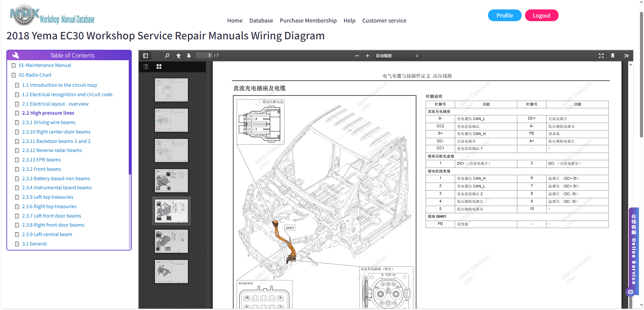Switch the PDF to presentation fullscreen mode
The width and height of the screenshot is (644, 310).
tap(601, 56)
